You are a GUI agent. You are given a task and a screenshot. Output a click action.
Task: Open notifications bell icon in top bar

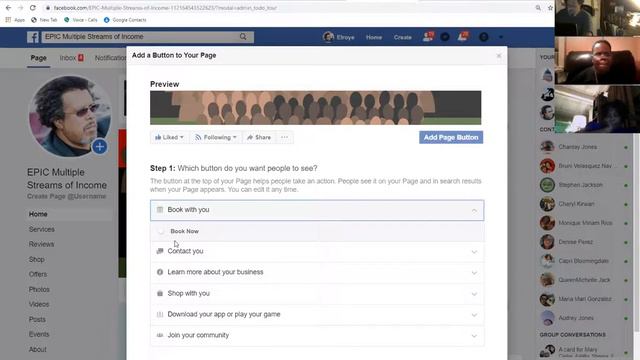point(463,37)
